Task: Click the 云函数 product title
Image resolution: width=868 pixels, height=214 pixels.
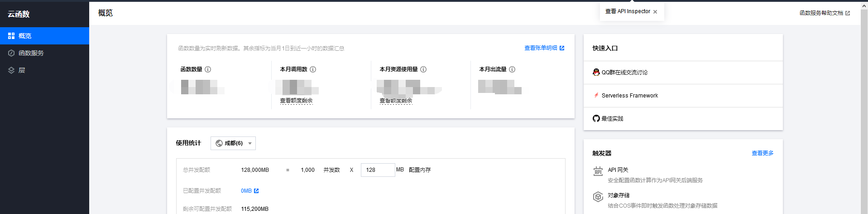Action: [19, 14]
